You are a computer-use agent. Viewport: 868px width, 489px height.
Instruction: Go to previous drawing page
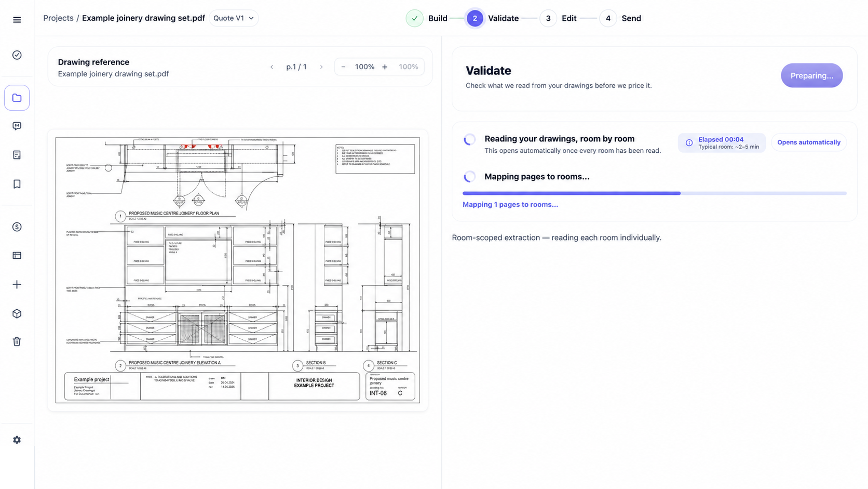272,67
